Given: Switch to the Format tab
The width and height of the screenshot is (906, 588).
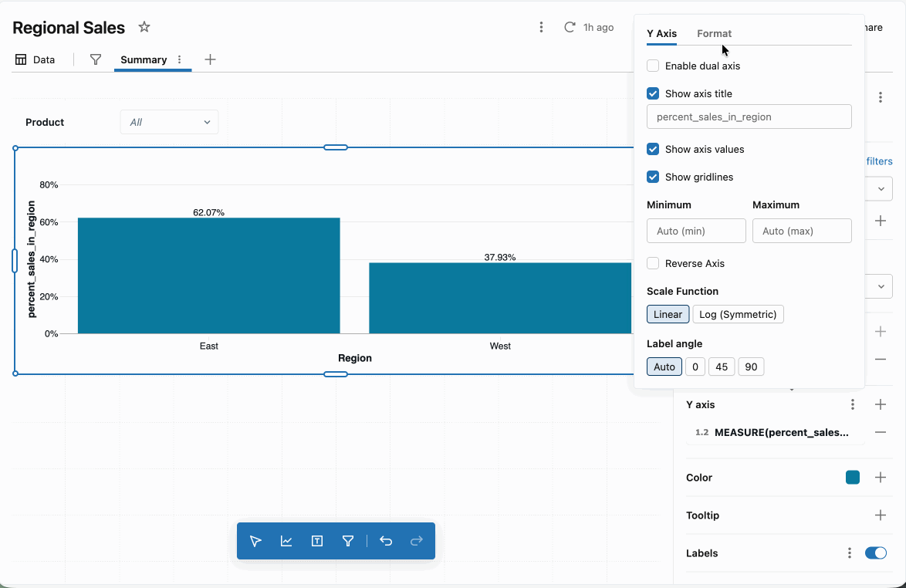Looking at the screenshot, I should [714, 33].
